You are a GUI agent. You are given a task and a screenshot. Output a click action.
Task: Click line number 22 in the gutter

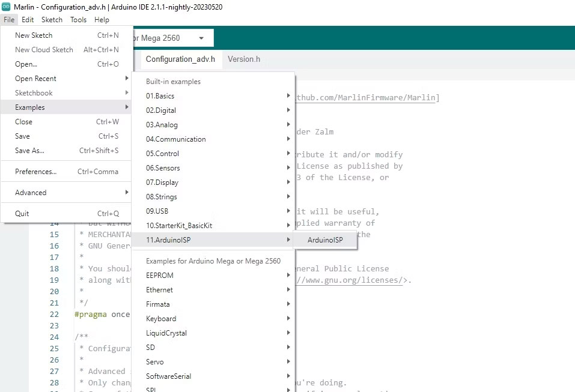pyautogui.click(x=54, y=315)
